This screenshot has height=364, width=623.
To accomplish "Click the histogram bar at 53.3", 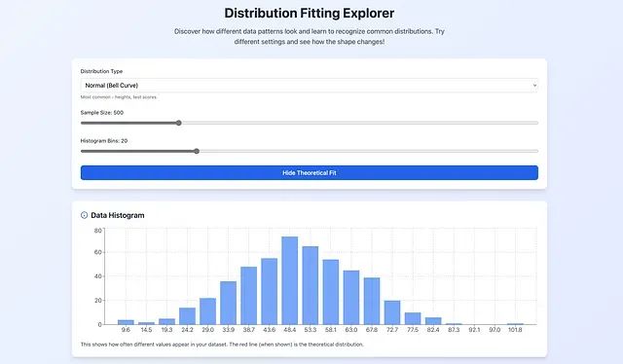I will 311,285.
